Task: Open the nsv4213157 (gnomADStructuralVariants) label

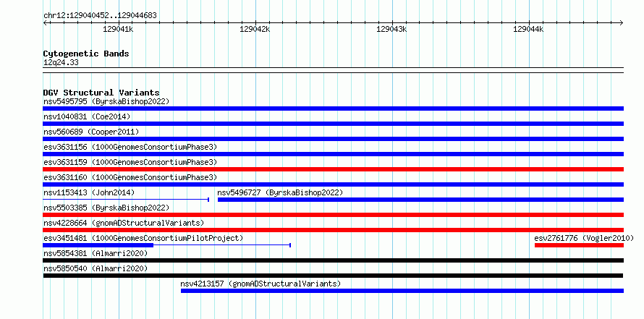Action: click(x=260, y=284)
